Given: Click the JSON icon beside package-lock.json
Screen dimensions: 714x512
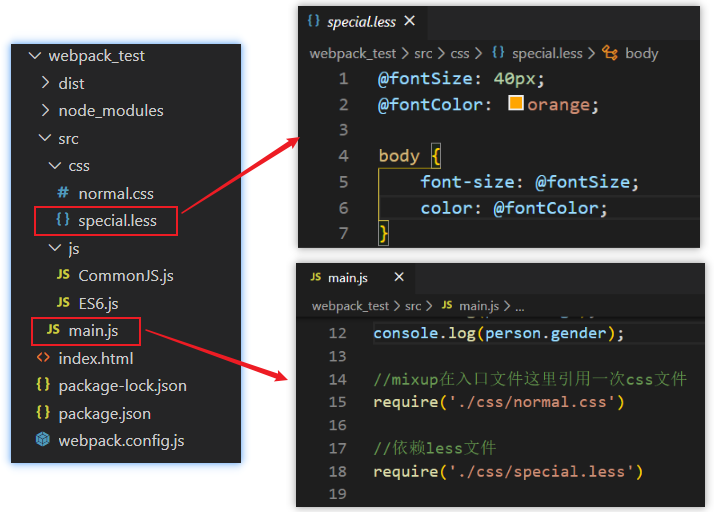Looking at the screenshot, I should coord(43,385).
